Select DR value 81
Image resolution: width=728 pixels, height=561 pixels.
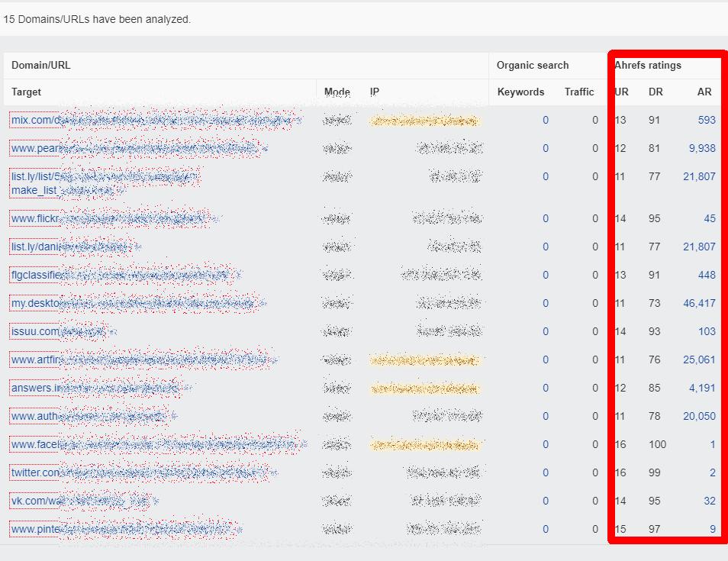coord(655,149)
